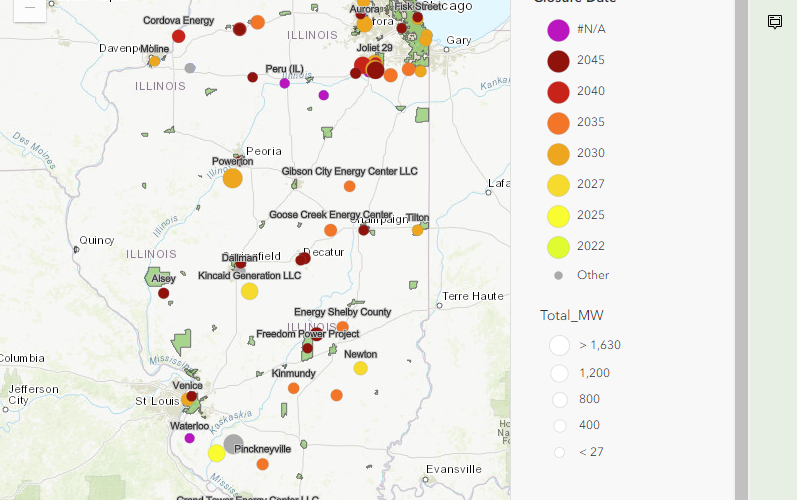Select the Cordova Energy plant marker
Screen dimensions: 797x500
click(178, 36)
